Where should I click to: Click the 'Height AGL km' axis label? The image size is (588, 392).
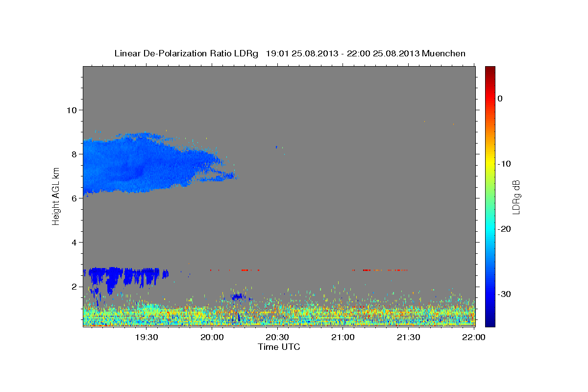tap(56, 196)
